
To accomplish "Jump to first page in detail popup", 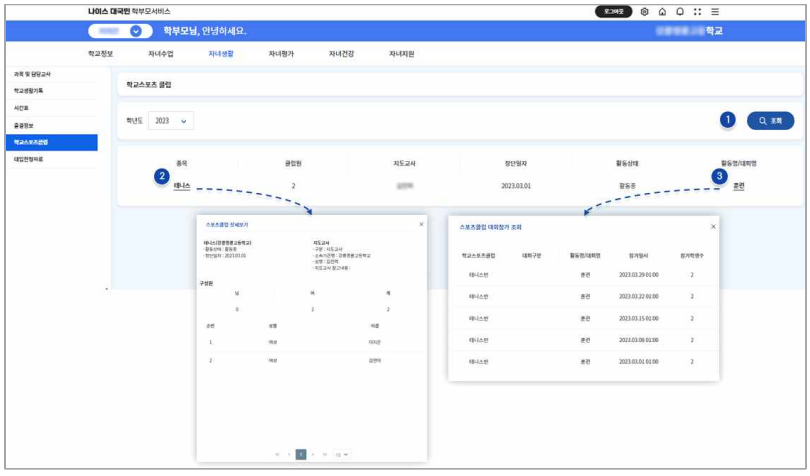I will tap(277, 454).
